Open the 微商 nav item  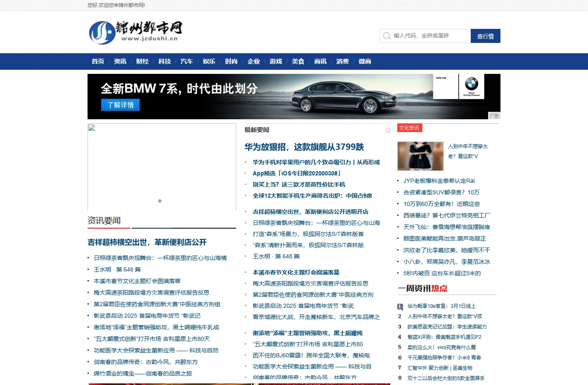click(365, 61)
